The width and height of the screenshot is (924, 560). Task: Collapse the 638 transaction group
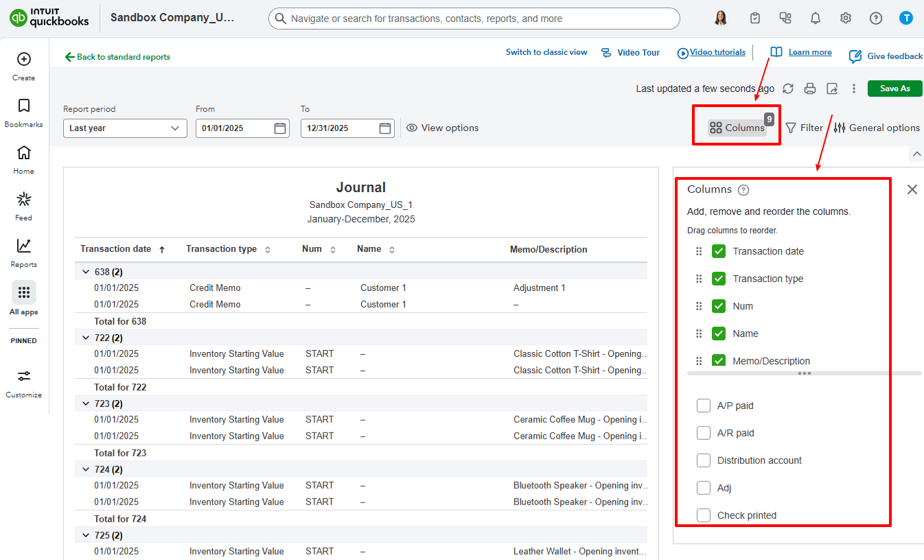86,272
